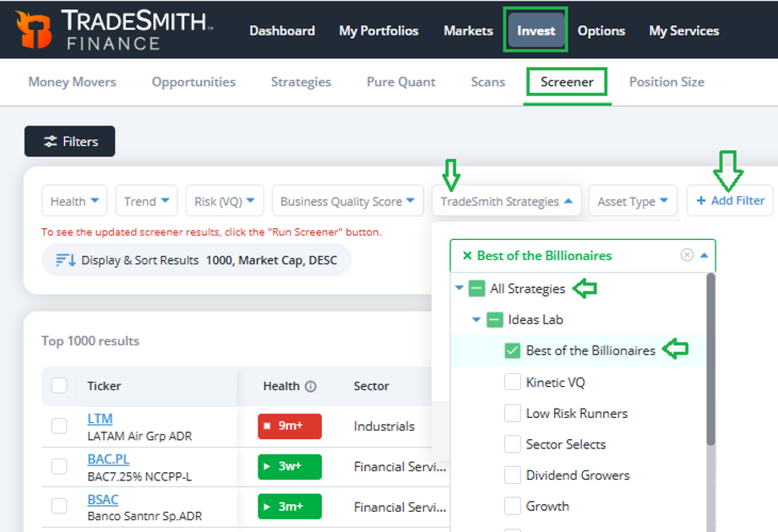Collapse the All Strategies tree node
The width and height of the screenshot is (778, 532).
click(x=459, y=288)
